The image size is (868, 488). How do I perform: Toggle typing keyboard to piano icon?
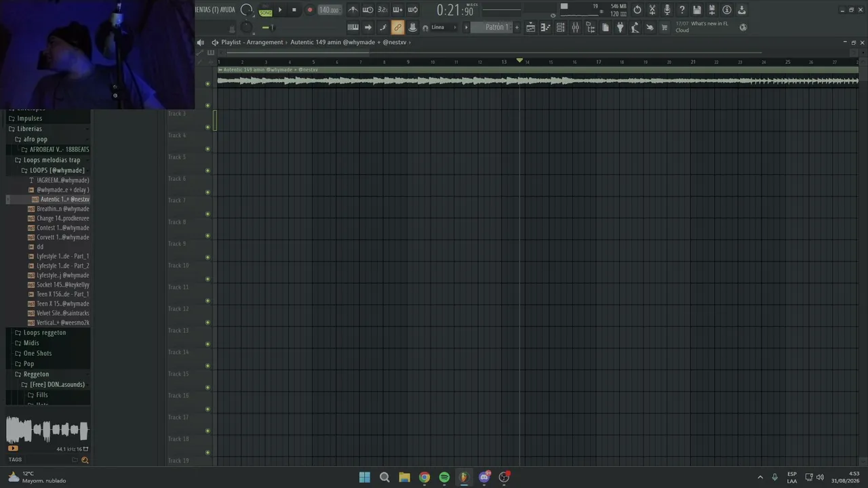[353, 27]
